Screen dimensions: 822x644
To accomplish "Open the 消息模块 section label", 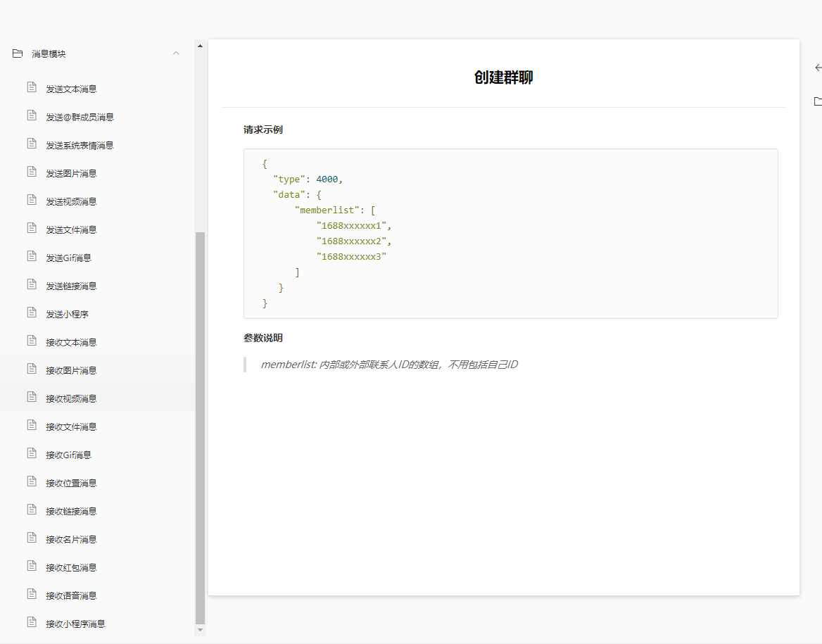I will point(49,54).
